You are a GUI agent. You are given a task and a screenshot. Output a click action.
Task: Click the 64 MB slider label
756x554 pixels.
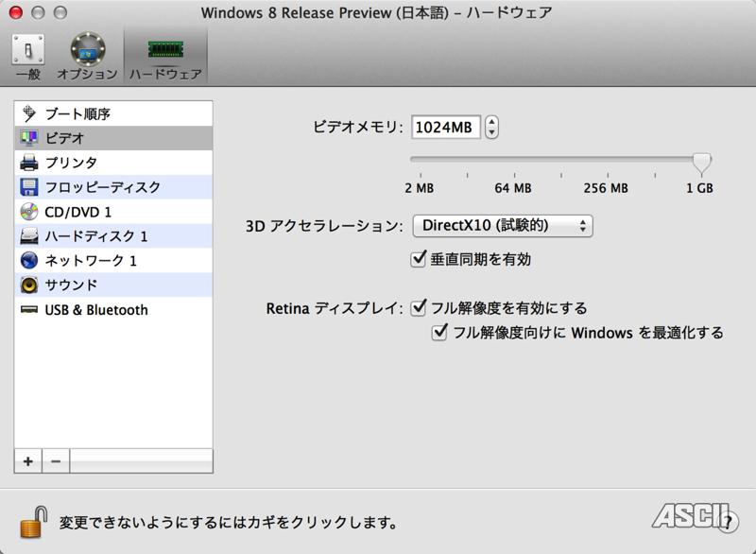513,188
